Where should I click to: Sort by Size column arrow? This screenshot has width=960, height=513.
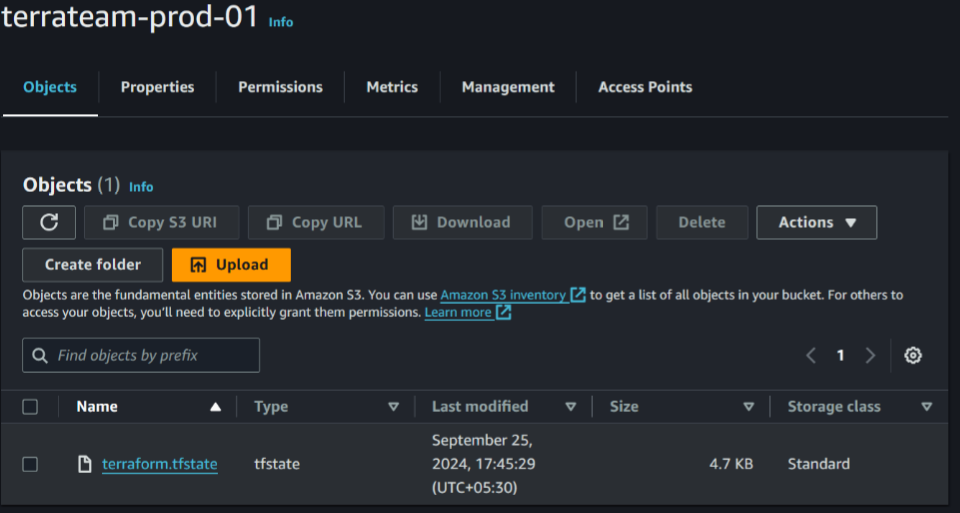pos(748,407)
